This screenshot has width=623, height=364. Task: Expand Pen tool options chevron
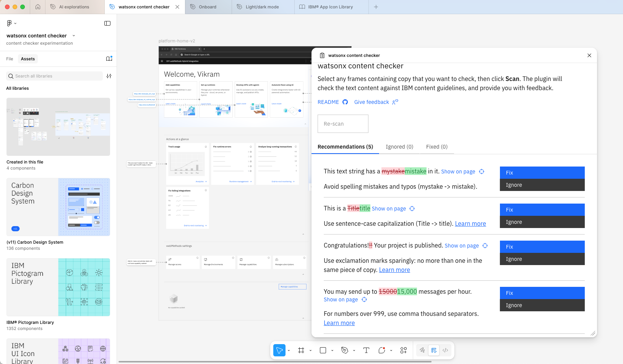click(x=354, y=351)
